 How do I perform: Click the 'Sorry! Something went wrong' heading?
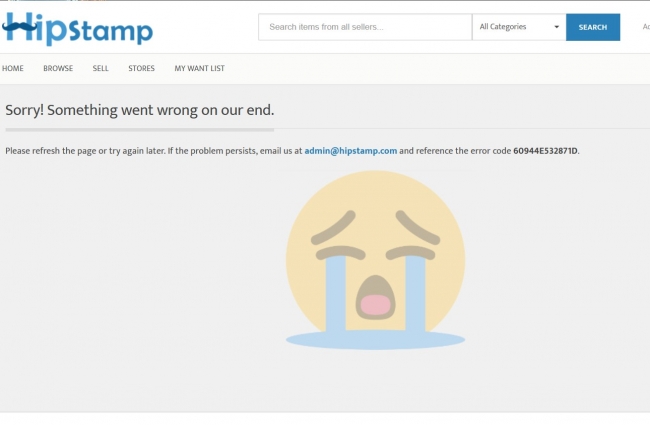[140, 110]
